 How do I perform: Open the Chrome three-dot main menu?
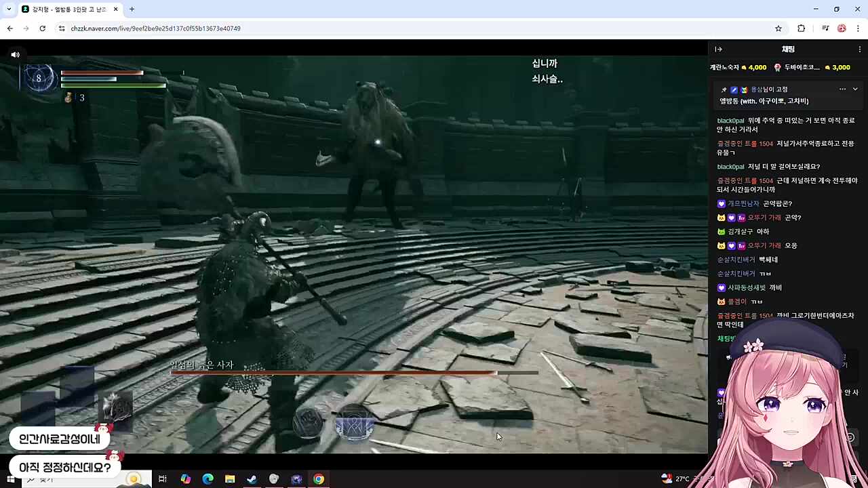(x=859, y=28)
